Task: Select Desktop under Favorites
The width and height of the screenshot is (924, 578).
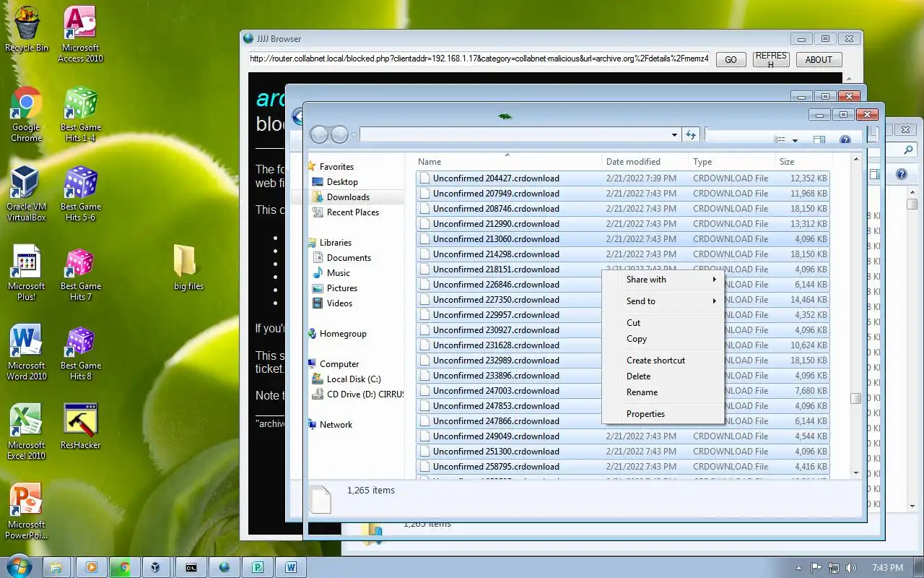Action: 342,182
